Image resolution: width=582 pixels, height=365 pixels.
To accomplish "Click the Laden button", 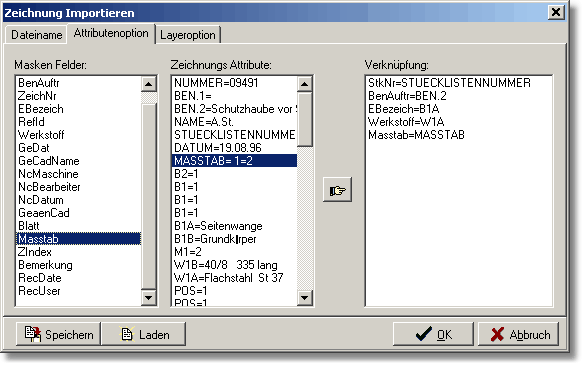I will click(x=144, y=334).
